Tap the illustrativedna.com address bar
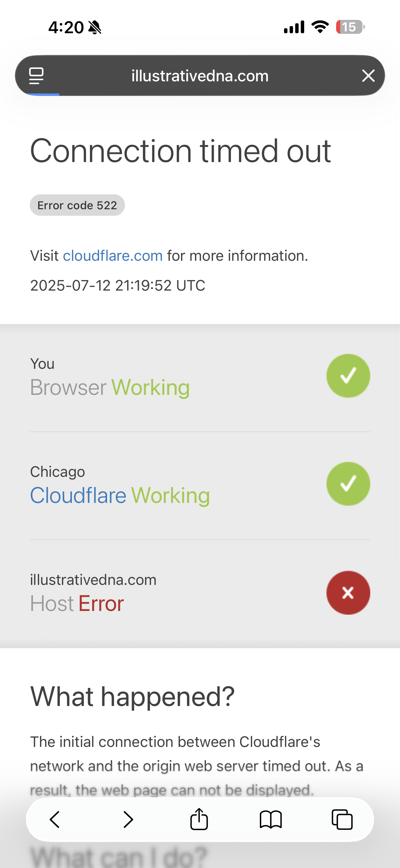Image resolution: width=400 pixels, height=868 pixels. click(x=200, y=75)
